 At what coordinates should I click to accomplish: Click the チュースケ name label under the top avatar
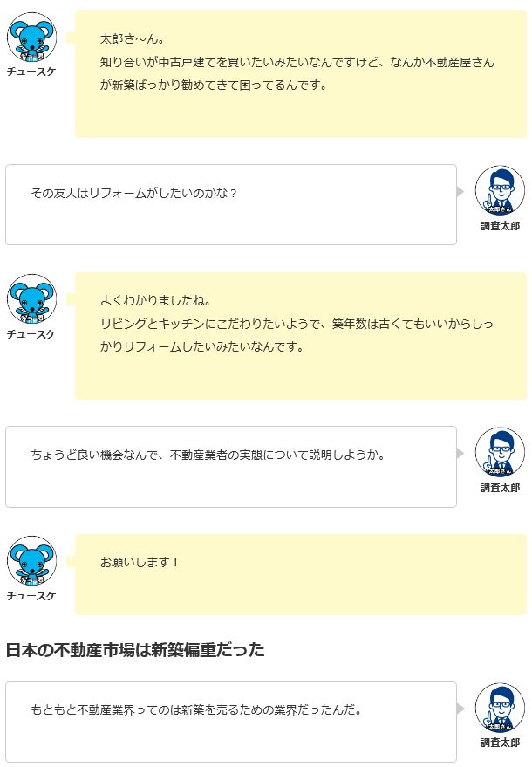click(31, 72)
